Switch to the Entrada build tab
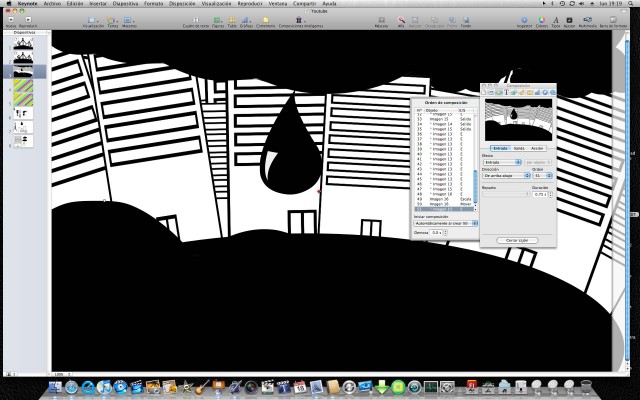 [x=500, y=148]
